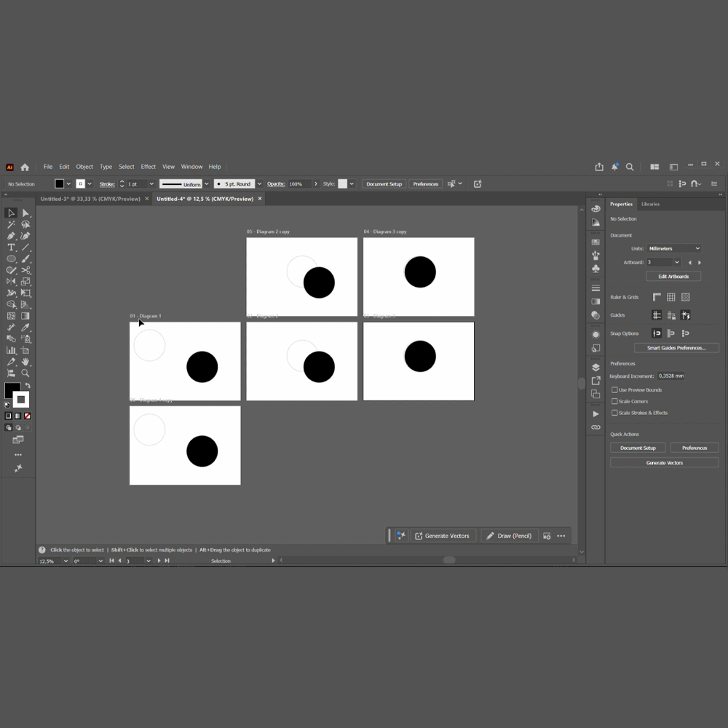Select the Zoom tool in toolbox

(x=25, y=373)
